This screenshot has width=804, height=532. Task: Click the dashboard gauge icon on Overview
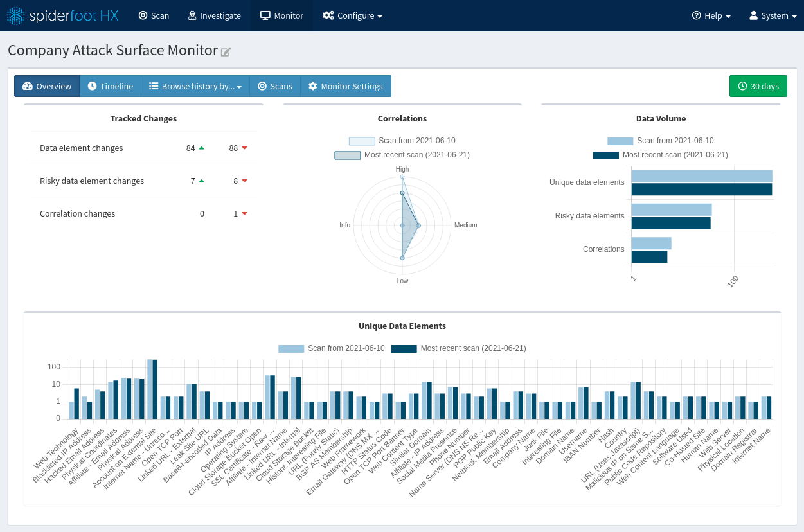pyautogui.click(x=27, y=86)
